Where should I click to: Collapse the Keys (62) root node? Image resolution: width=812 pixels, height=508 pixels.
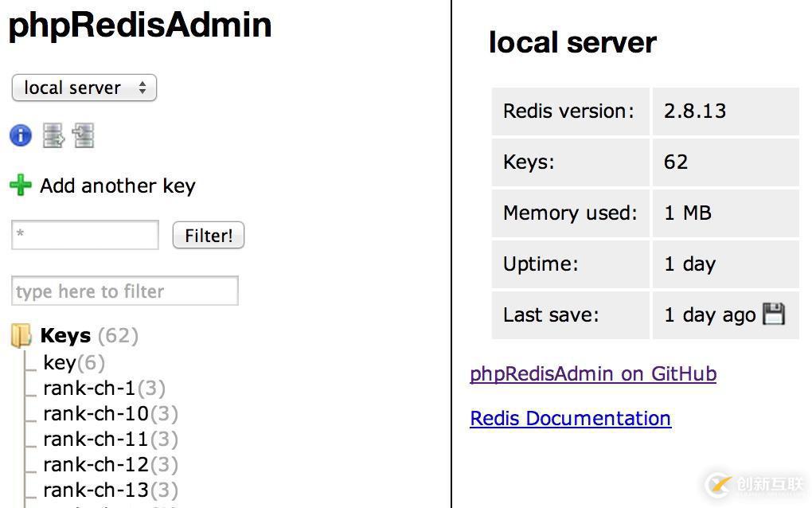tap(66, 336)
